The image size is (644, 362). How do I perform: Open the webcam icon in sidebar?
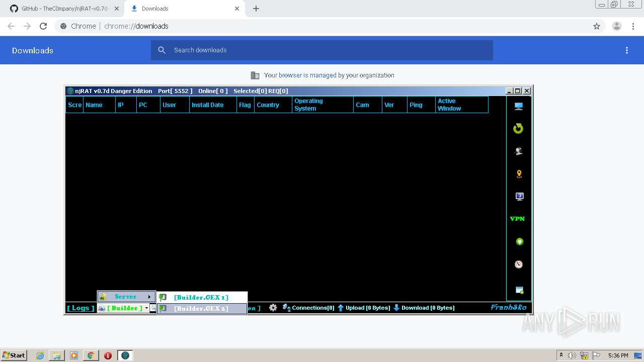tap(519, 151)
